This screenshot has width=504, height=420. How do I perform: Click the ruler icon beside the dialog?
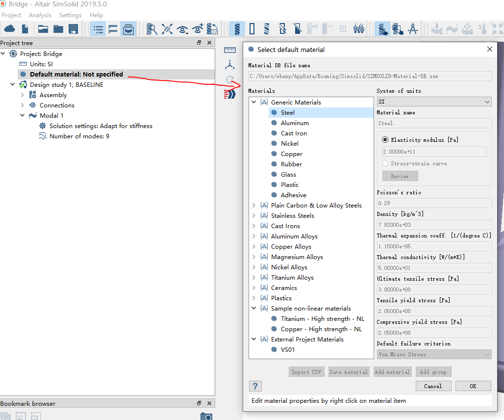pos(230,50)
